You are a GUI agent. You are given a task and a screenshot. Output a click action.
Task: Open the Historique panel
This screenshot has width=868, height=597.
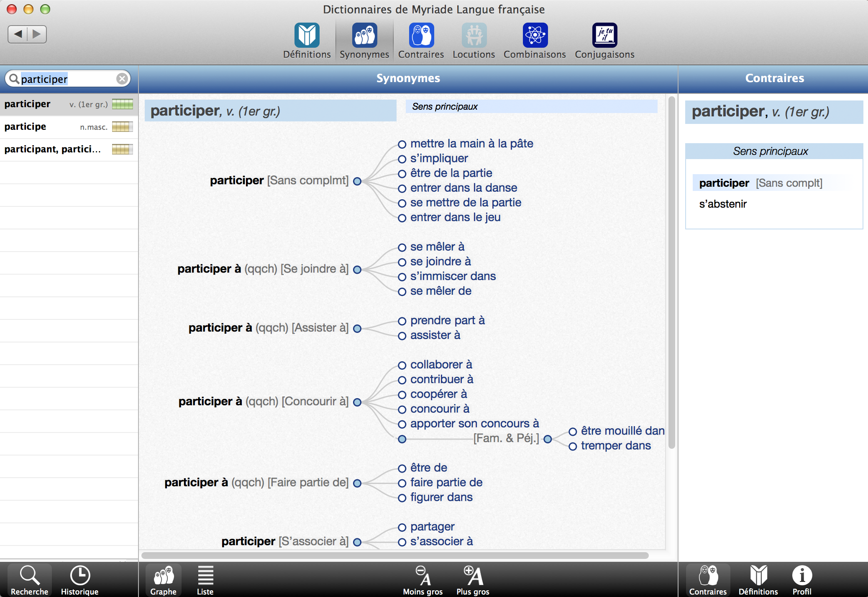pyautogui.click(x=79, y=580)
